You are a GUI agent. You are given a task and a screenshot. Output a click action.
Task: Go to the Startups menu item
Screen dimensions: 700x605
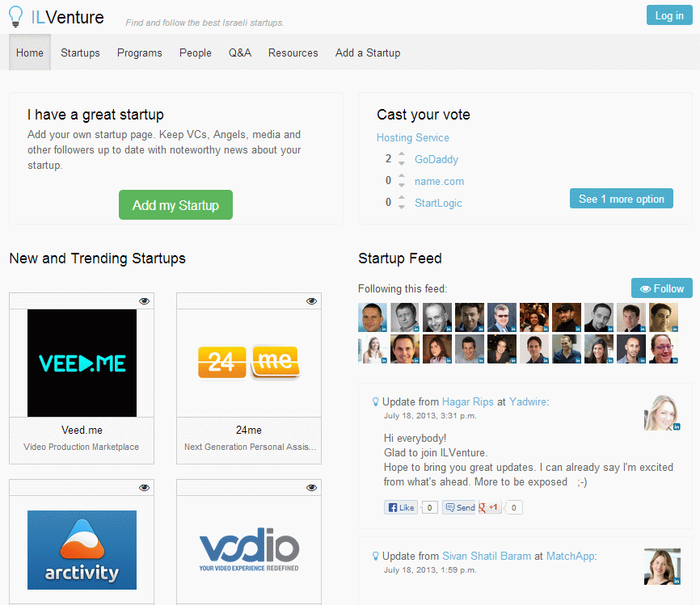click(x=80, y=53)
